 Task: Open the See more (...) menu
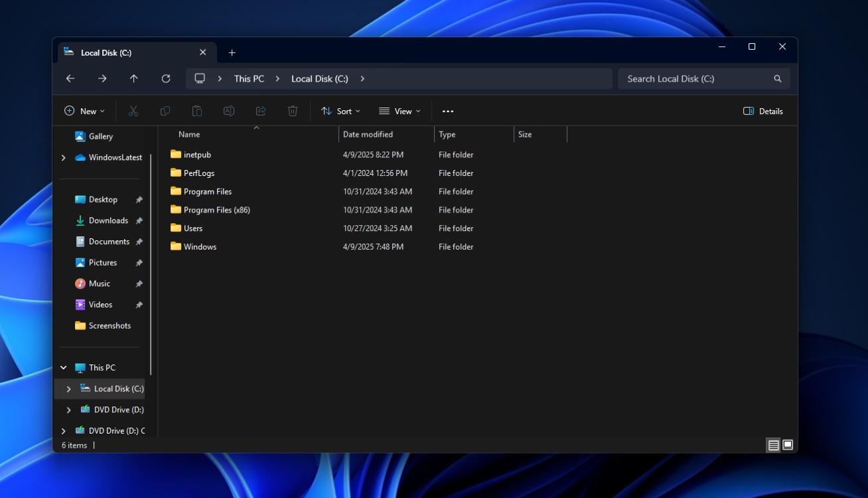(448, 111)
